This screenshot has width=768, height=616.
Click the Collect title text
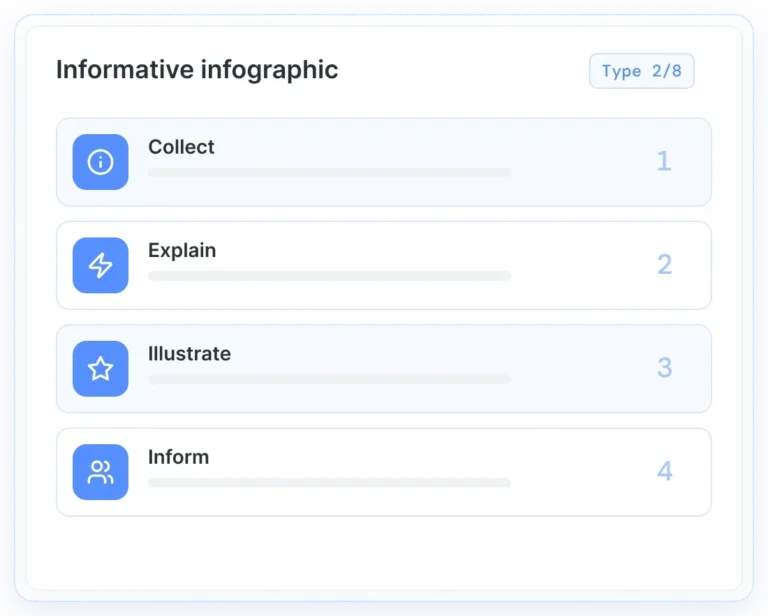181,147
